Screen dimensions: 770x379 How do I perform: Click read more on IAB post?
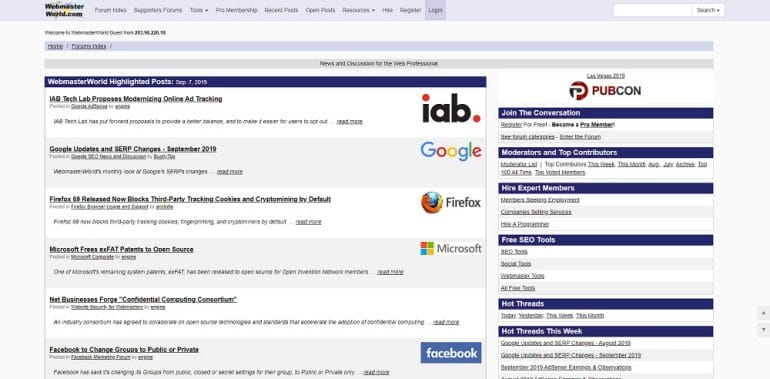point(350,121)
